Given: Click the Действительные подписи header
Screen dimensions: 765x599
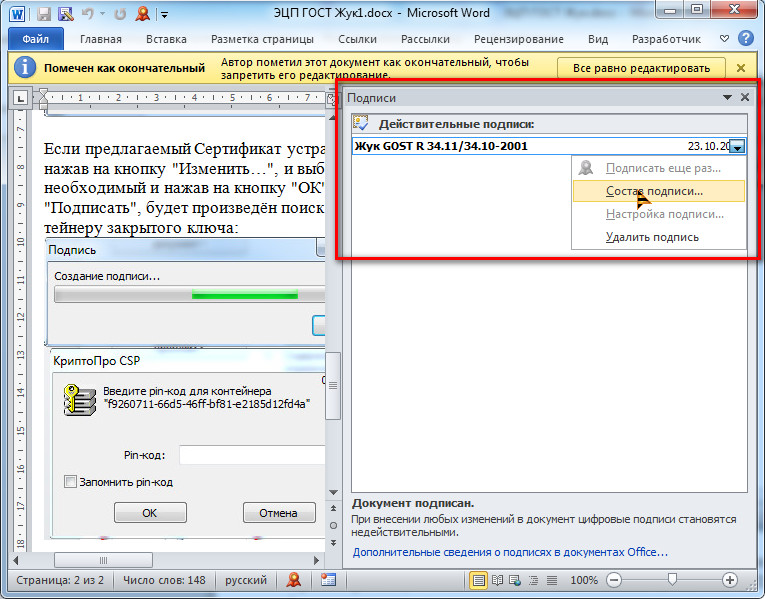Looking at the screenshot, I should pos(549,124).
